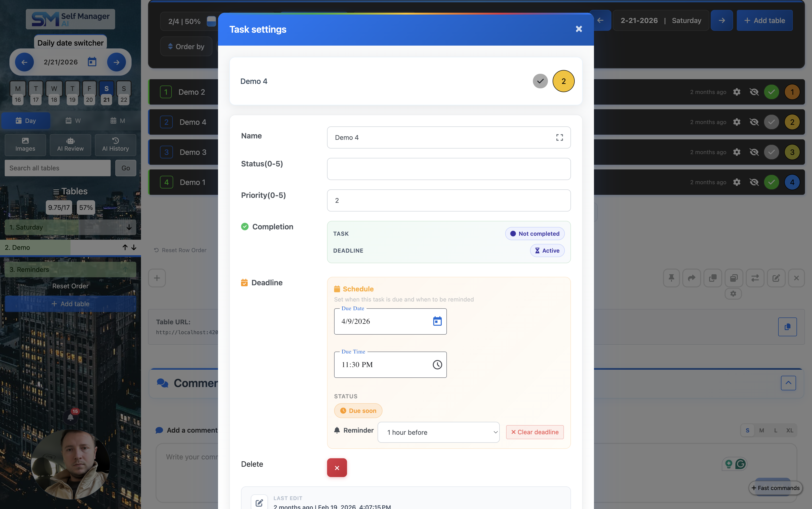Open the Order by dropdown
This screenshot has height=509, width=812.
click(186, 47)
